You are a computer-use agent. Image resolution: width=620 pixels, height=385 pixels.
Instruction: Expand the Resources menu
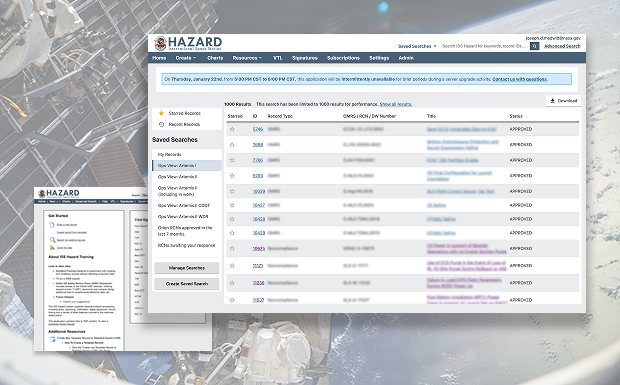pos(247,58)
